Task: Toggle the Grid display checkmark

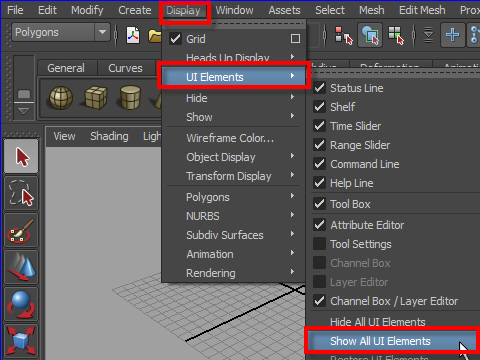Action: pyautogui.click(x=175, y=39)
